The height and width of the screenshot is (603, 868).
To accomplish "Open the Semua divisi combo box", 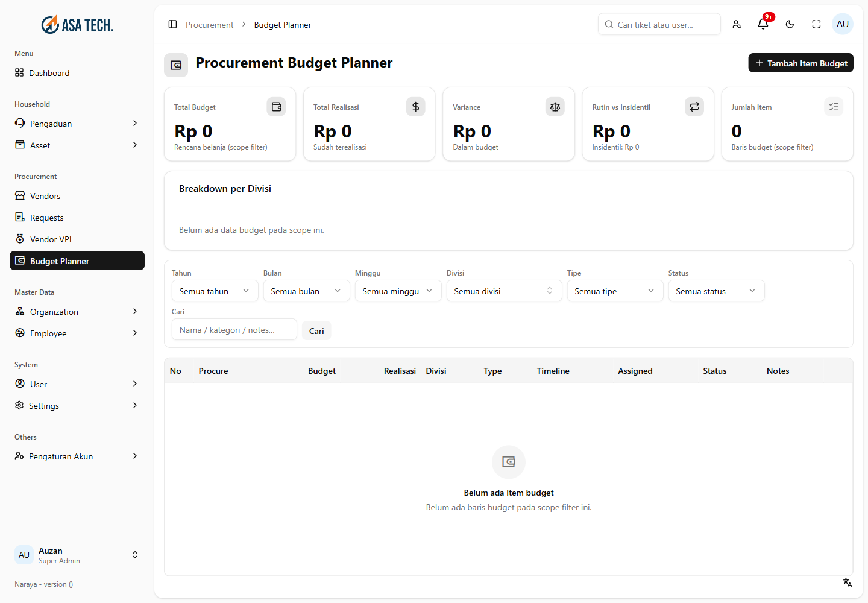I will point(504,291).
